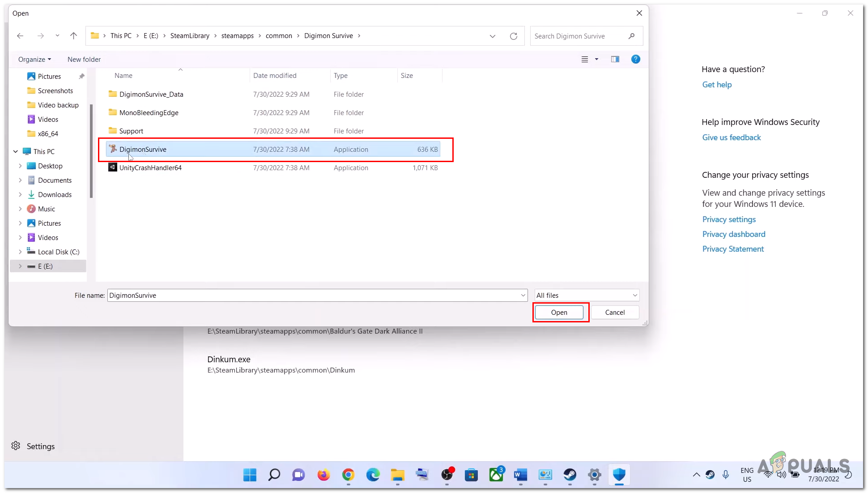Viewport: 868px width, 493px height.
Task: Expand the File name history dropdown
Action: click(523, 296)
